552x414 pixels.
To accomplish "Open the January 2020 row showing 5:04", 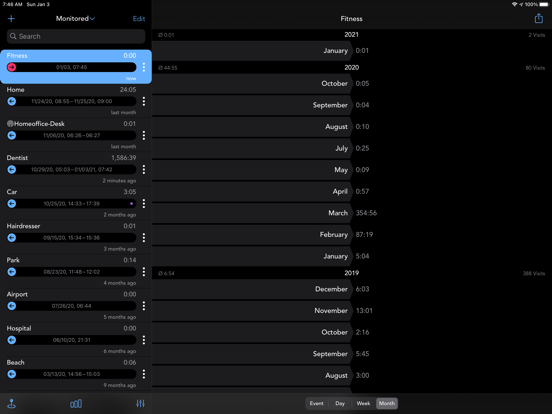I will pos(352,256).
